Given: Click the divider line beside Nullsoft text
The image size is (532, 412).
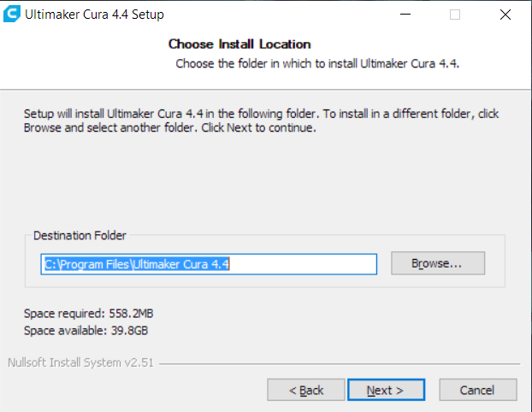Looking at the screenshot, I should (342, 363).
